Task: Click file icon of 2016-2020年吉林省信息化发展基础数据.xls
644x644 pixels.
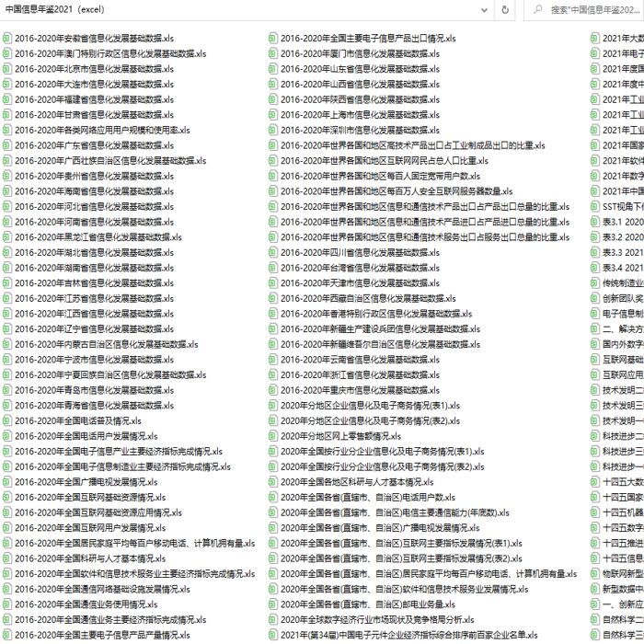Action: (7, 283)
